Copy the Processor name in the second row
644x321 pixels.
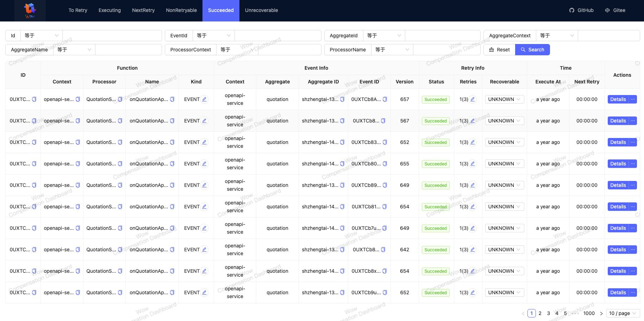pyautogui.click(x=120, y=121)
